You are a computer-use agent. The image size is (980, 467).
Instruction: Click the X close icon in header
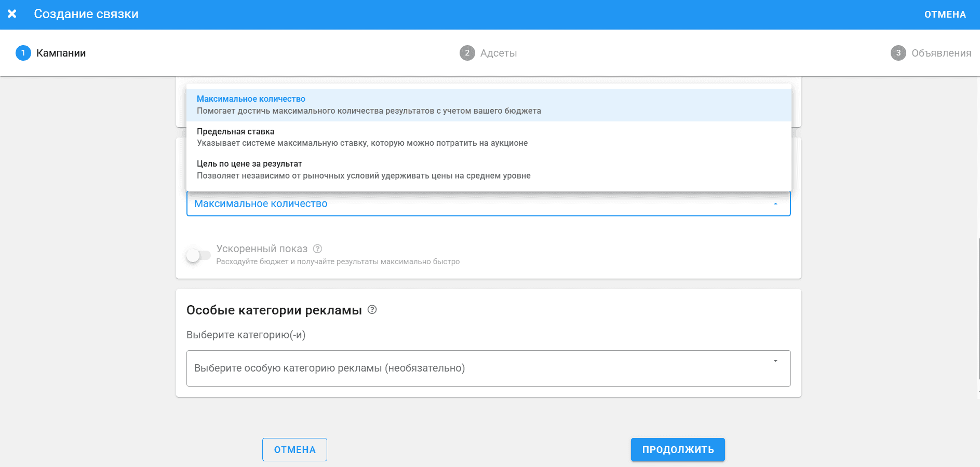12,14
